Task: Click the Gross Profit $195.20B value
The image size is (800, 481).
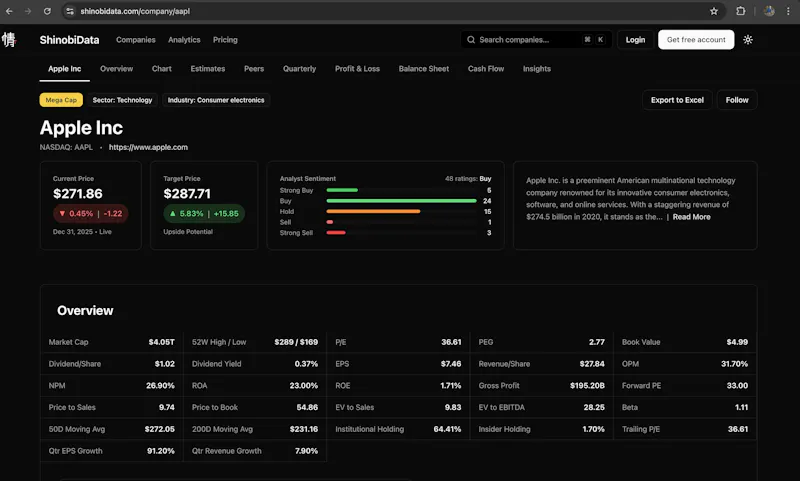Action: (x=587, y=386)
